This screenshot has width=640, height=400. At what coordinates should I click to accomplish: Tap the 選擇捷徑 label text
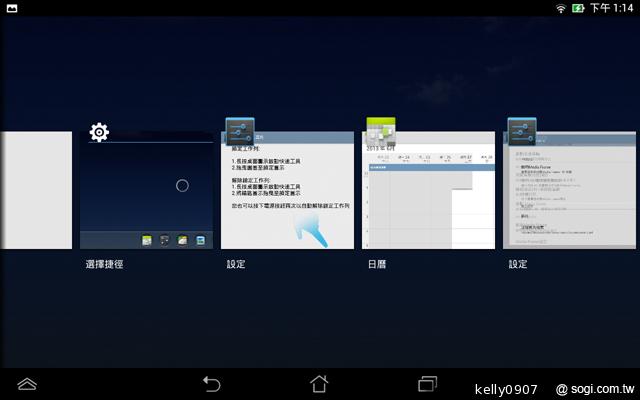[x=104, y=264]
